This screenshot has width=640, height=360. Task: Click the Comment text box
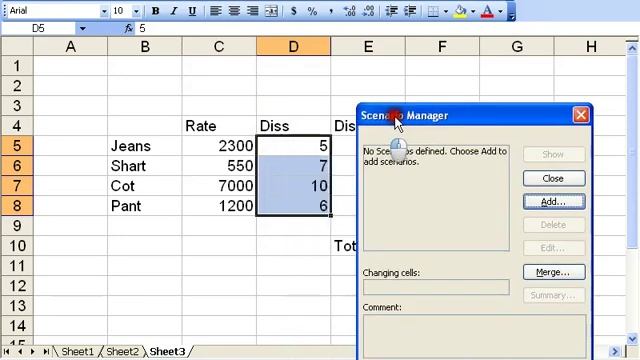pyautogui.click(x=474, y=336)
